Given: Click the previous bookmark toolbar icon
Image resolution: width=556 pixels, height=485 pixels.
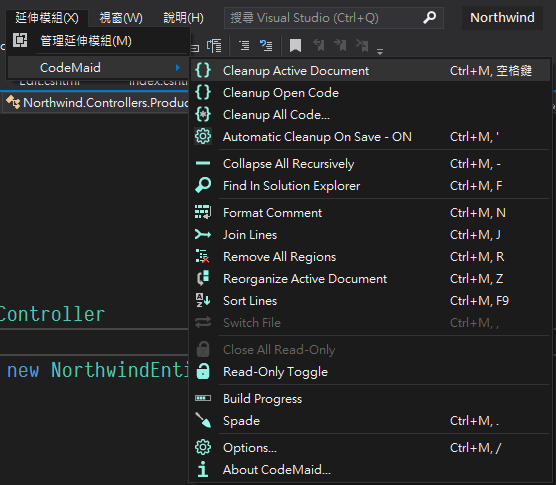Looking at the screenshot, I should point(319,45).
